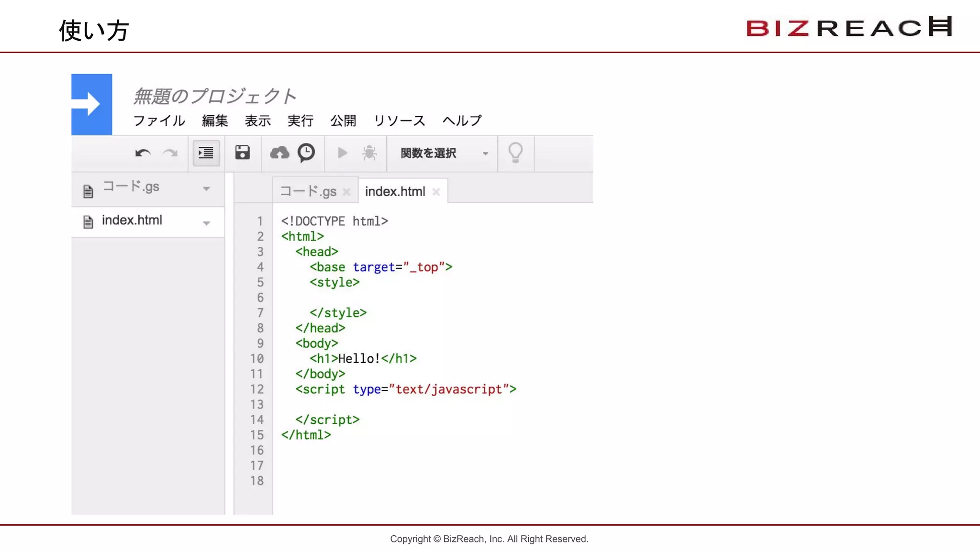Image resolution: width=980 pixels, height=551 pixels.
Task: Click the lightbulb hints icon
Action: point(515,153)
